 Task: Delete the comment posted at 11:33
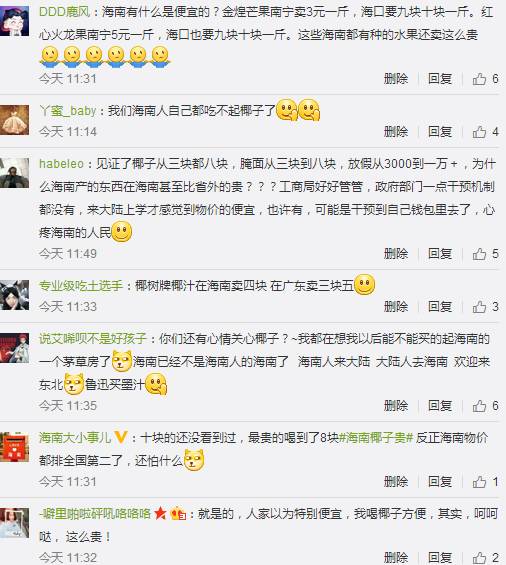coord(396,307)
